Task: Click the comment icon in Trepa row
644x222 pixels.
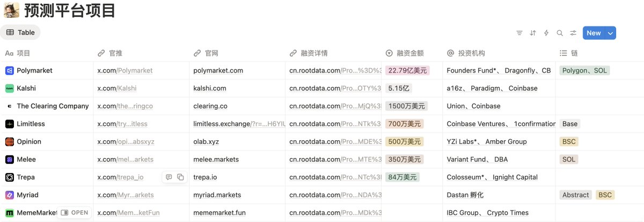Action: coord(169,177)
